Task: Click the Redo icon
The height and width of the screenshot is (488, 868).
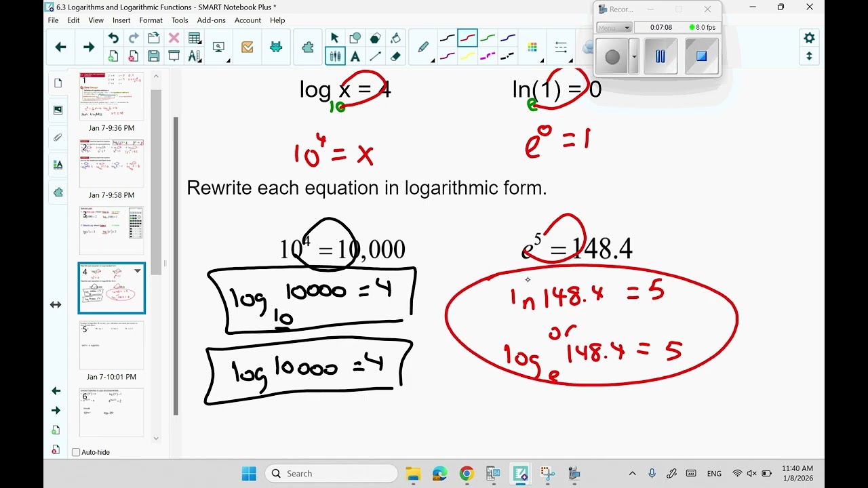Action: [x=134, y=38]
